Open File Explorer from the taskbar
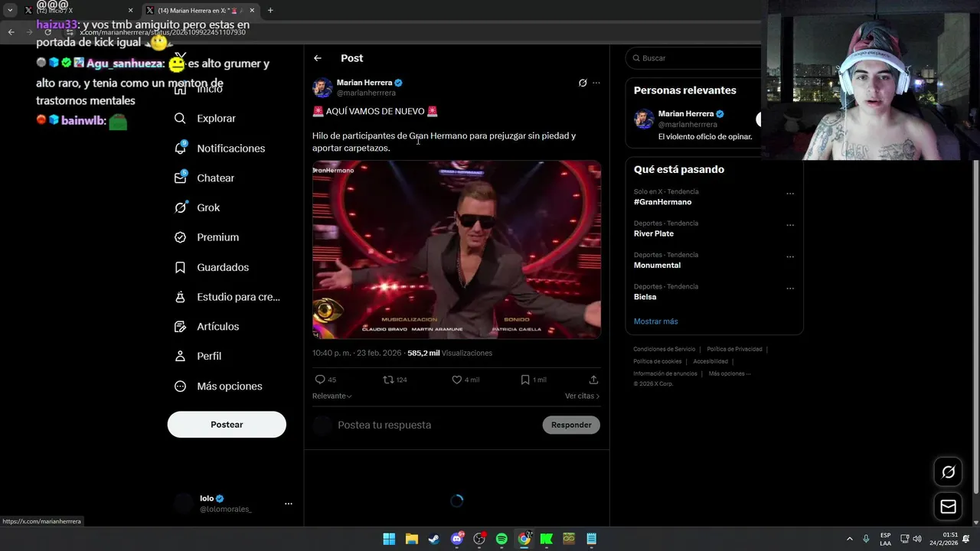The image size is (980, 551). point(411,539)
